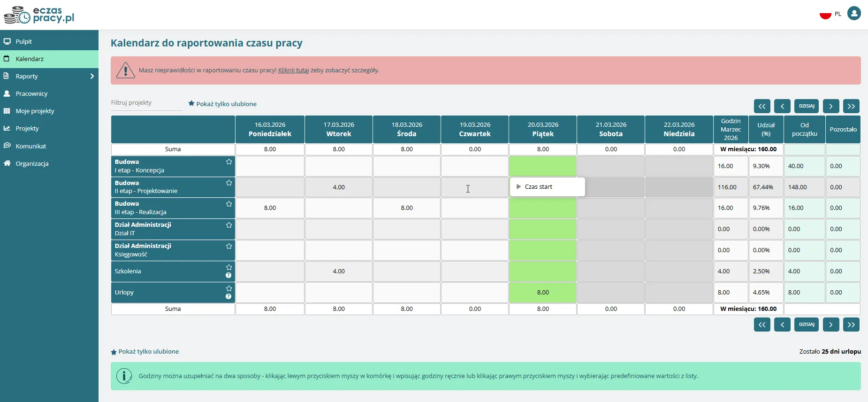Toggle favorite star for Urlopy row
The width and height of the screenshot is (868, 402).
[229, 288]
